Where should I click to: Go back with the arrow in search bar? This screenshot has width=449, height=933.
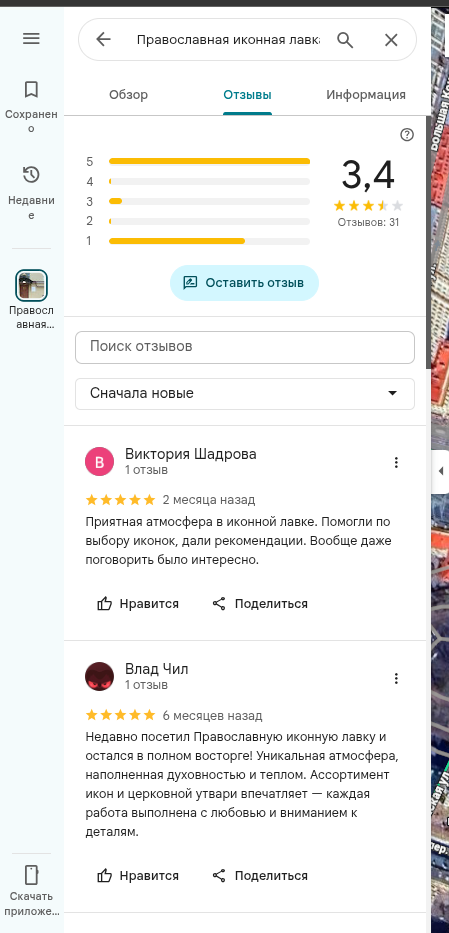click(103, 40)
